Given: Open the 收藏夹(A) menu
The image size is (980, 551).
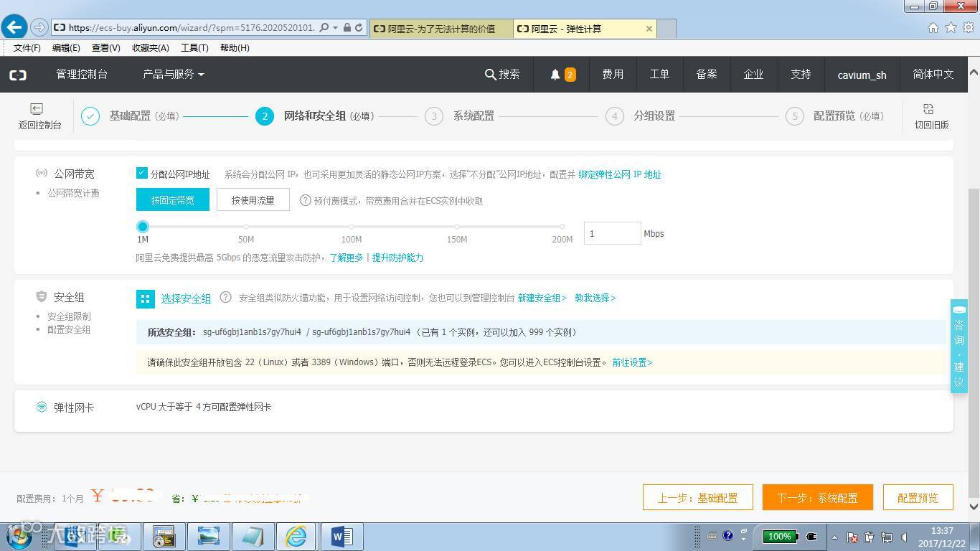Looking at the screenshot, I should point(151,48).
